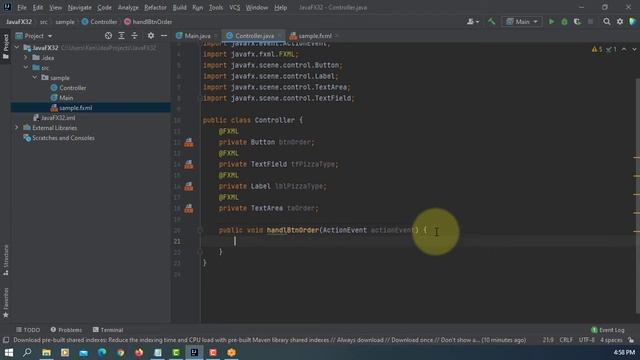Open the Tools menu

tap(216, 7)
